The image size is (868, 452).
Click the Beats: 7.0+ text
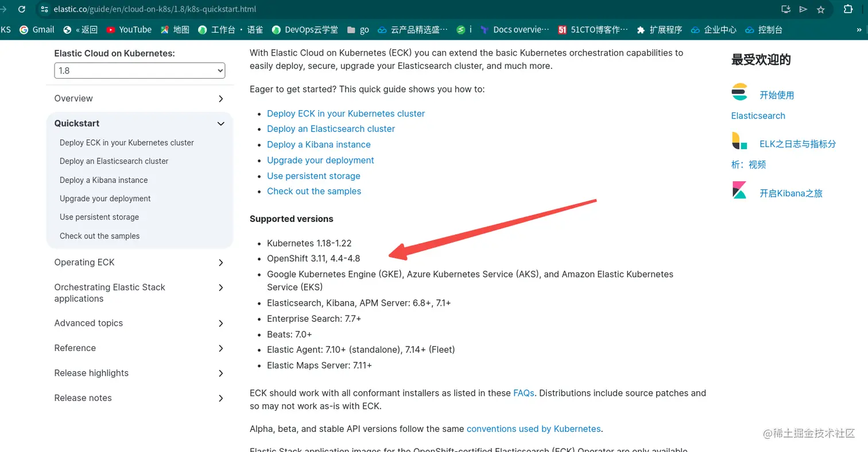click(x=289, y=334)
